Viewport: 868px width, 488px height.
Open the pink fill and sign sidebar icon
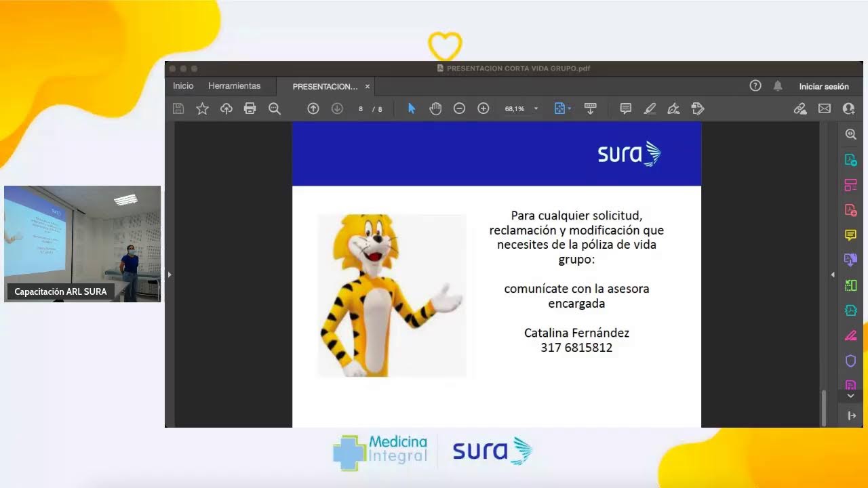pos(850,335)
